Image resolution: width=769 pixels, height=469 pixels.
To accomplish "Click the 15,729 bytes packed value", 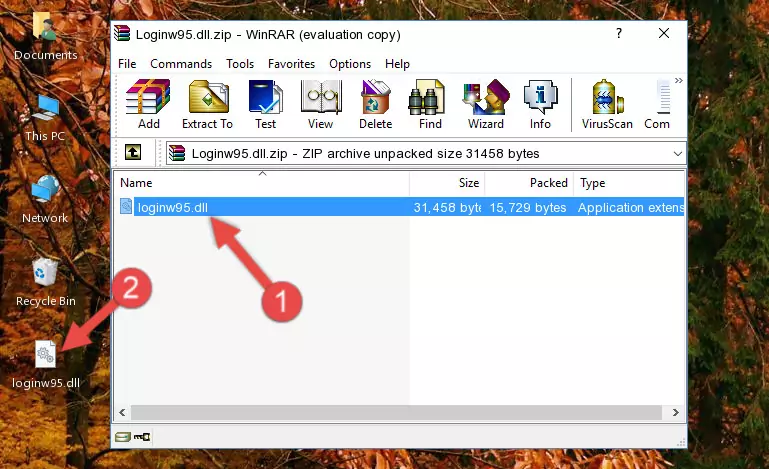I will 528,208.
